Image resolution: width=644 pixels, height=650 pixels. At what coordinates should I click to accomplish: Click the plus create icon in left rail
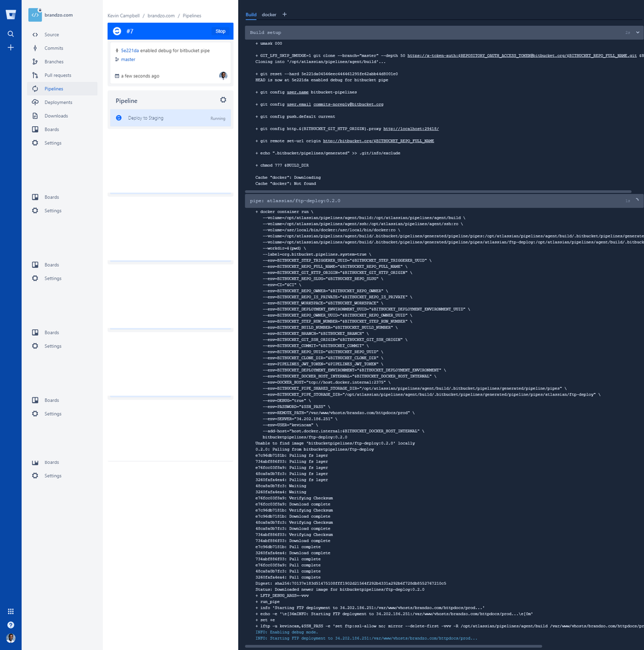point(11,47)
